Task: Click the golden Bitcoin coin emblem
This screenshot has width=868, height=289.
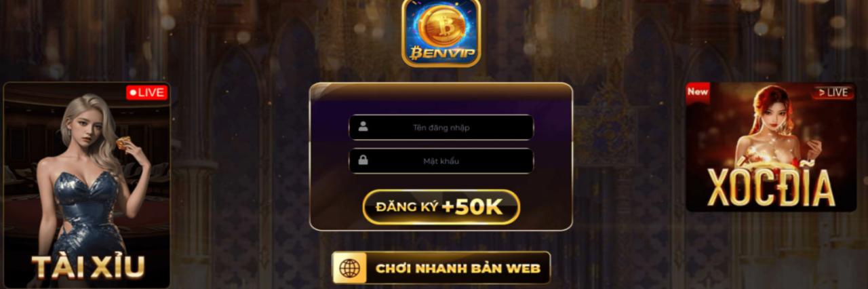Action: [441, 24]
